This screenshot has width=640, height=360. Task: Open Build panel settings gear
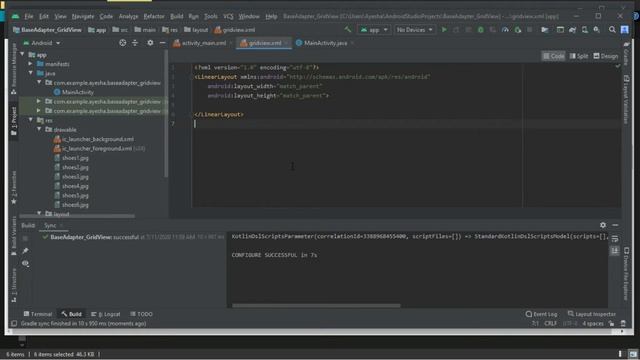(x=603, y=225)
